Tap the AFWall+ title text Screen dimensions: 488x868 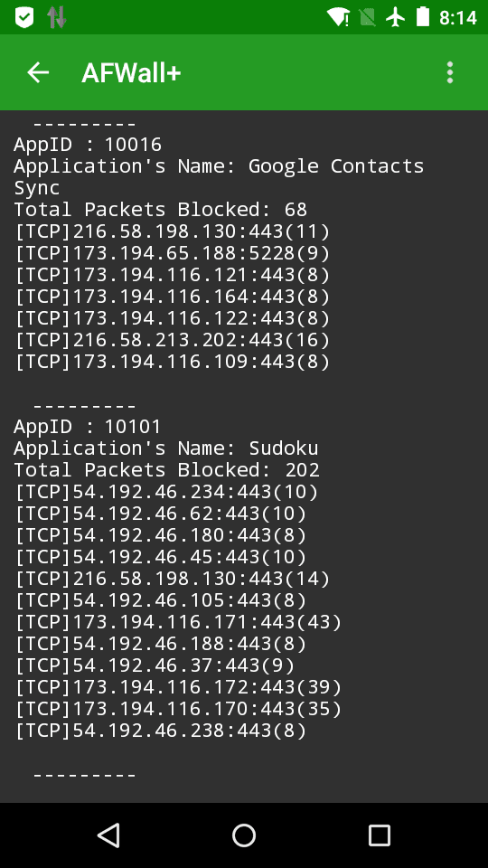(x=131, y=73)
